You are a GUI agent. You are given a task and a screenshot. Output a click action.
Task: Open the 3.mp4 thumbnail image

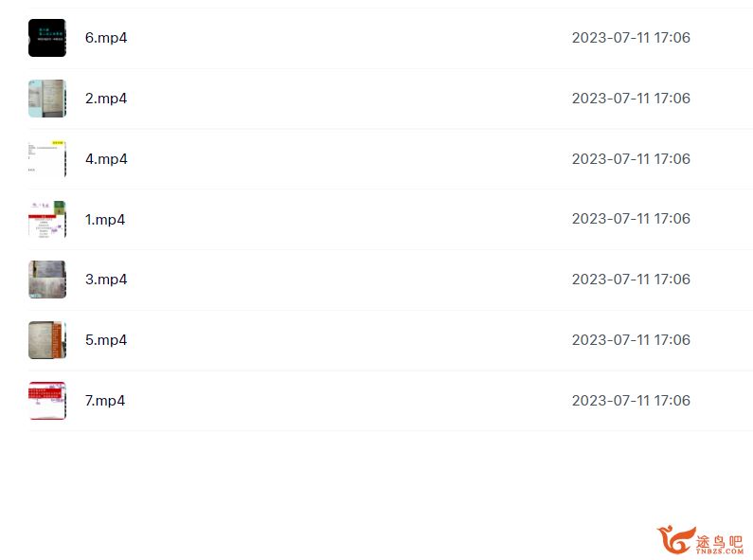click(47, 280)
